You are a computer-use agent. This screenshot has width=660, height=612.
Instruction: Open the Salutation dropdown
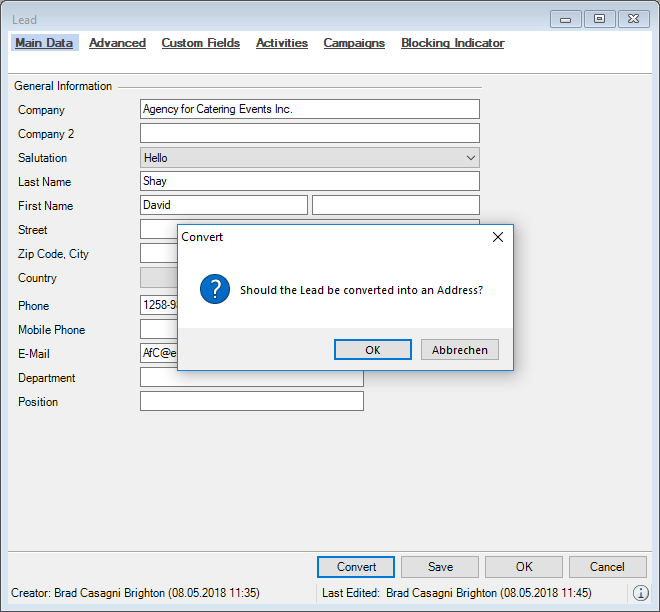pos(471,158)
